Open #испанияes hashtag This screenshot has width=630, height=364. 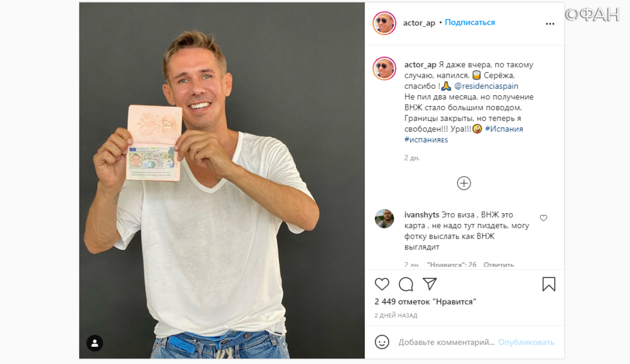coord(426,140)
